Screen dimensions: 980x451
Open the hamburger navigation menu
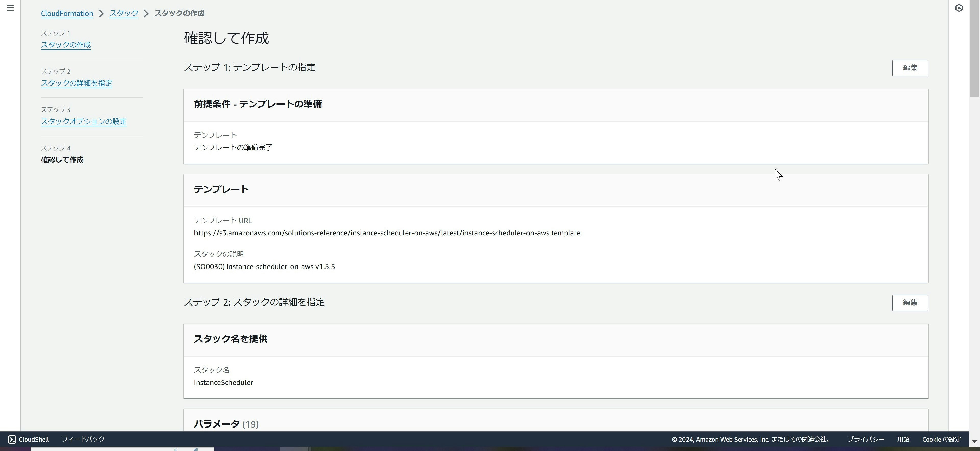pyautogui.click(x=10, y=8)
